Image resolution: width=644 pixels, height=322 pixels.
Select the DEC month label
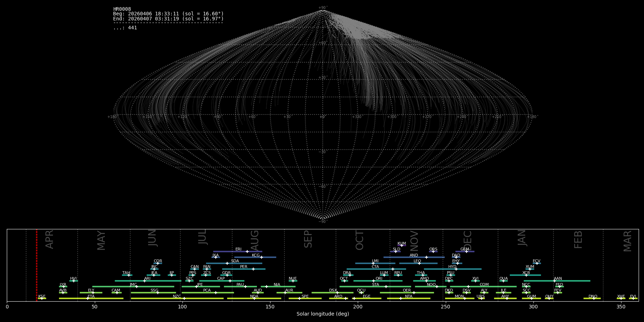468,241
